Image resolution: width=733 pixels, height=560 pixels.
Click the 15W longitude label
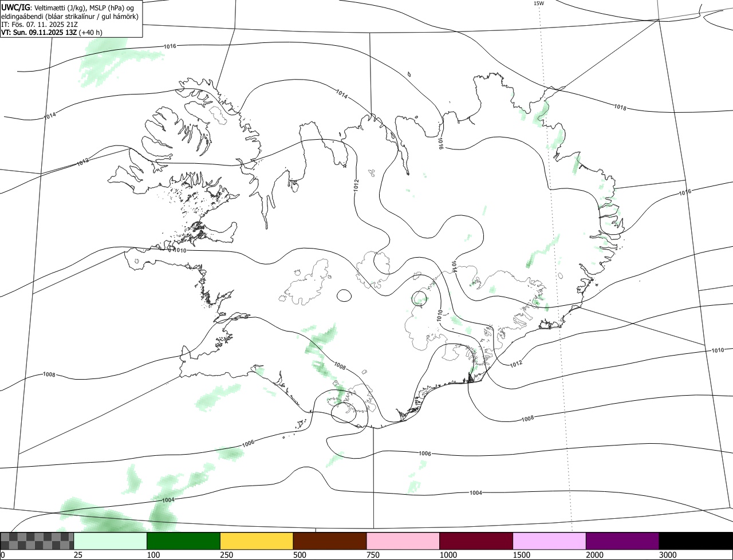(538, 3)
